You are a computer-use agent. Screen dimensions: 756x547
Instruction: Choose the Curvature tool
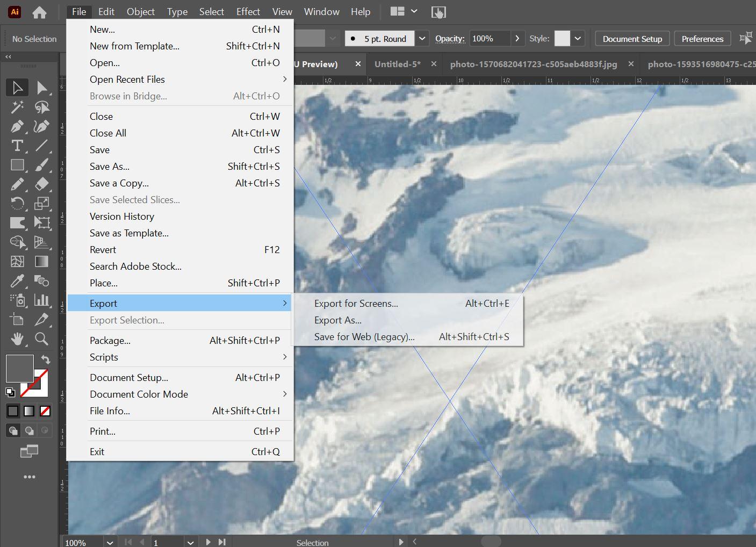pyautogui.click(x=42, y=126)
